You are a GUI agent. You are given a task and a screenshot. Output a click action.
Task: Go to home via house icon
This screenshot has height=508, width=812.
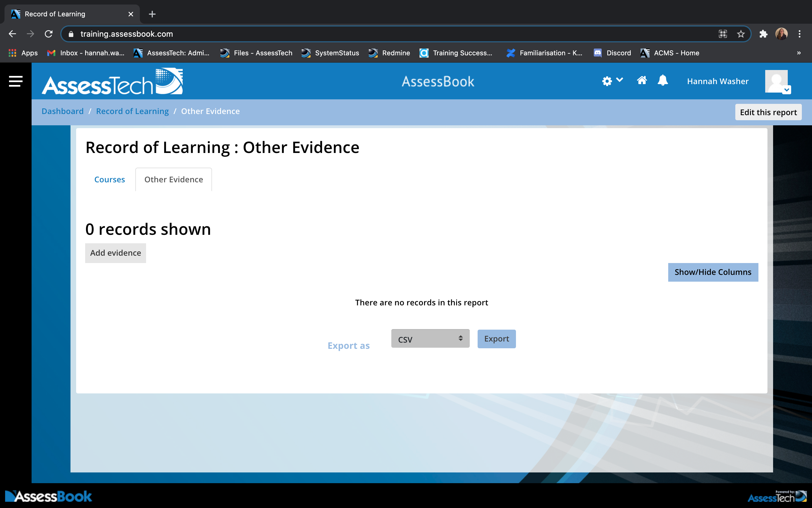(641, 81)
